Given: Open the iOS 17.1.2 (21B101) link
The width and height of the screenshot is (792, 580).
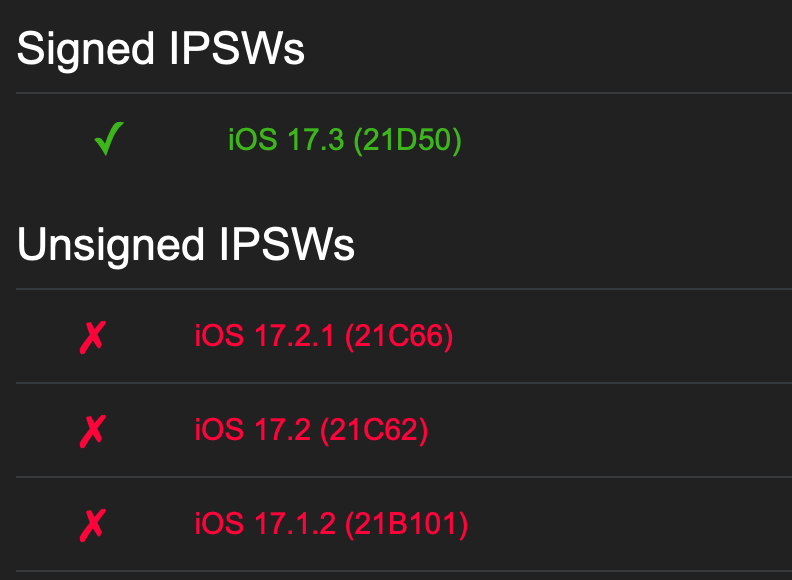Looking at the screenshot, I should click(x=331, y=524).
